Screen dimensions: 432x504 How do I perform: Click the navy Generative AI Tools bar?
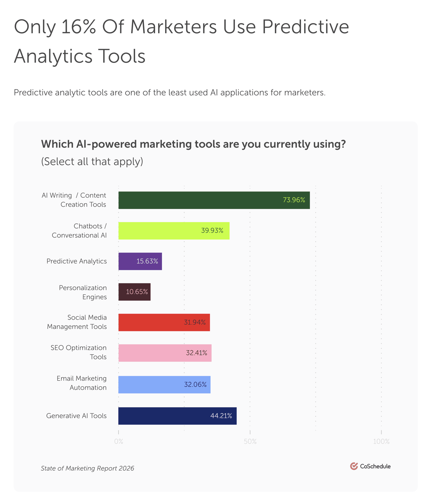[x=177, y=416]
